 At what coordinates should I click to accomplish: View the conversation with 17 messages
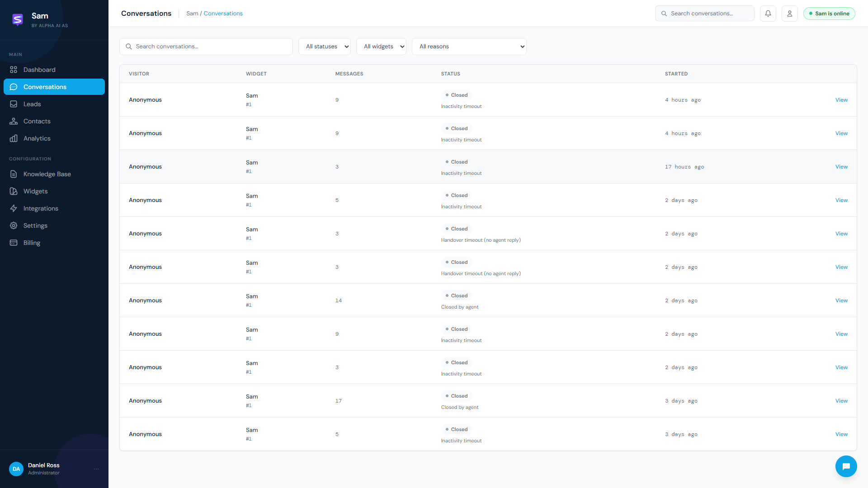pyautogui.click(x=841, y=401)
